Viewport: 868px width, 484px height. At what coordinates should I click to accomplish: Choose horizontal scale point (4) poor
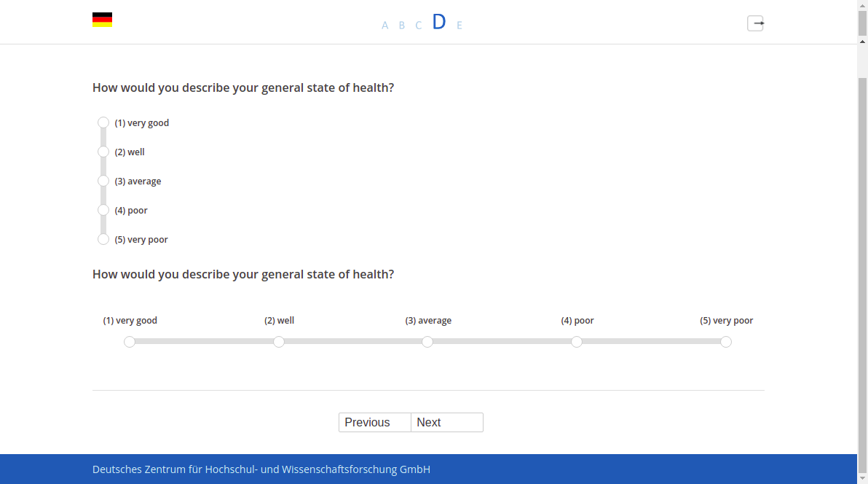[577, 342]
